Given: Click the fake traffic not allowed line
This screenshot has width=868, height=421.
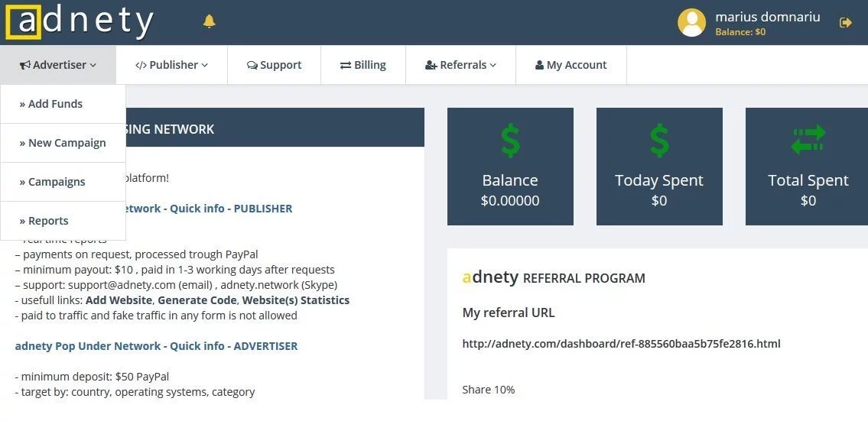Looking at the screenshot, I should [x=155, y=316].
